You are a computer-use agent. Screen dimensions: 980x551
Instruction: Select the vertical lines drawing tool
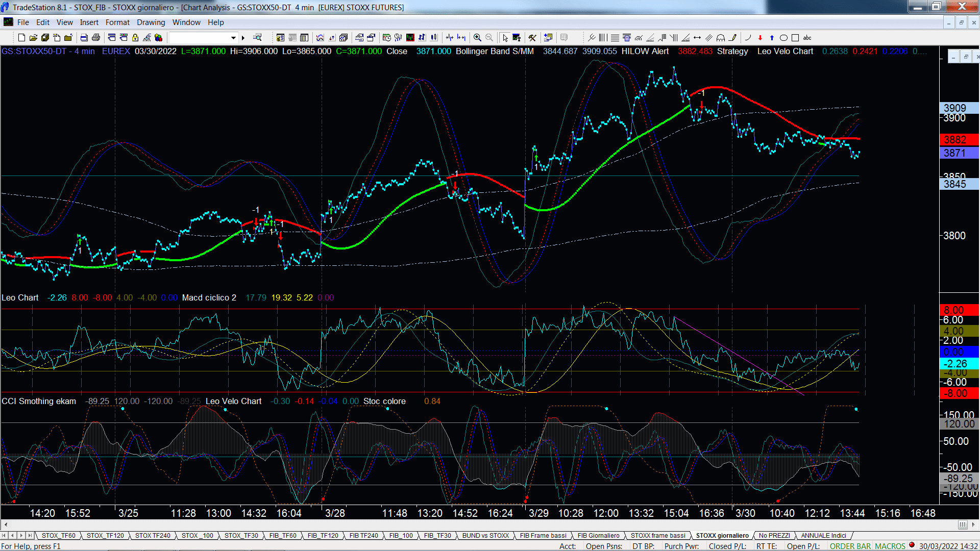point(603,38)
